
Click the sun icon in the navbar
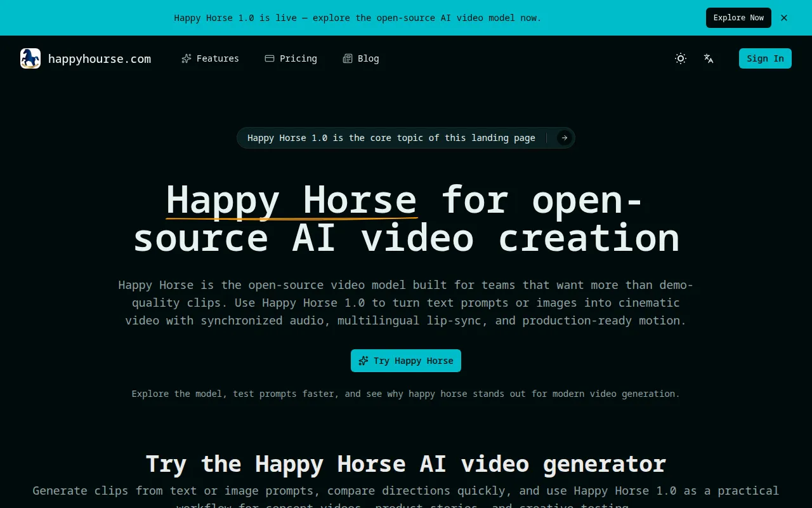[x=680, y=58]
